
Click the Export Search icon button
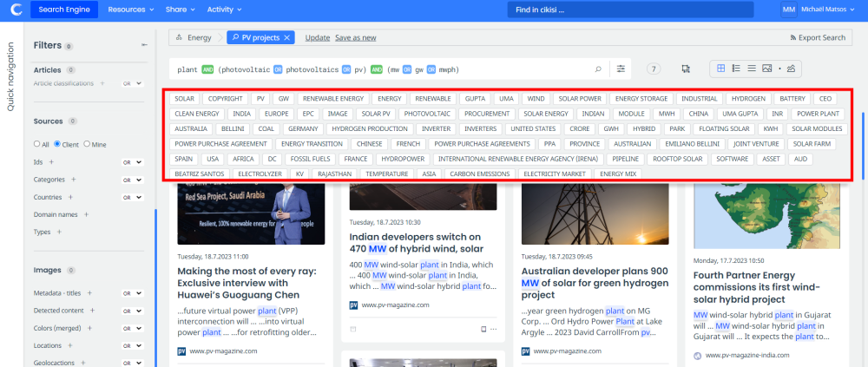click(819, 37)
